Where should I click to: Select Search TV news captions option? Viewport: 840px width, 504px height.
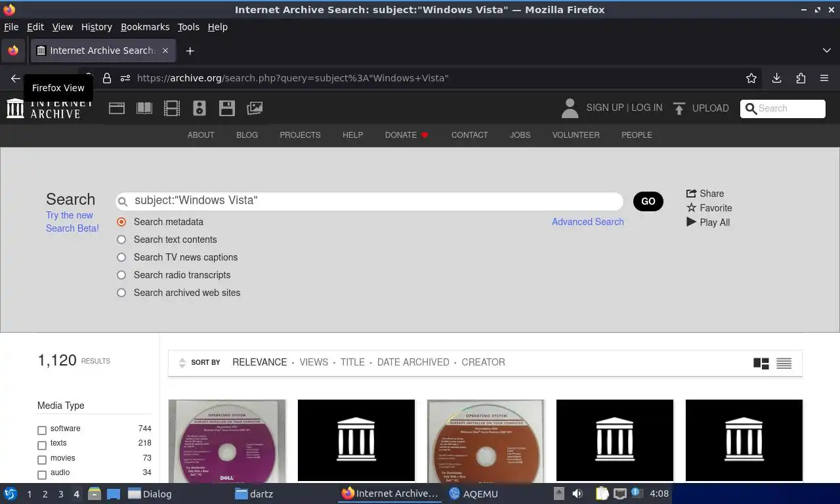click(x=121, y=257)
